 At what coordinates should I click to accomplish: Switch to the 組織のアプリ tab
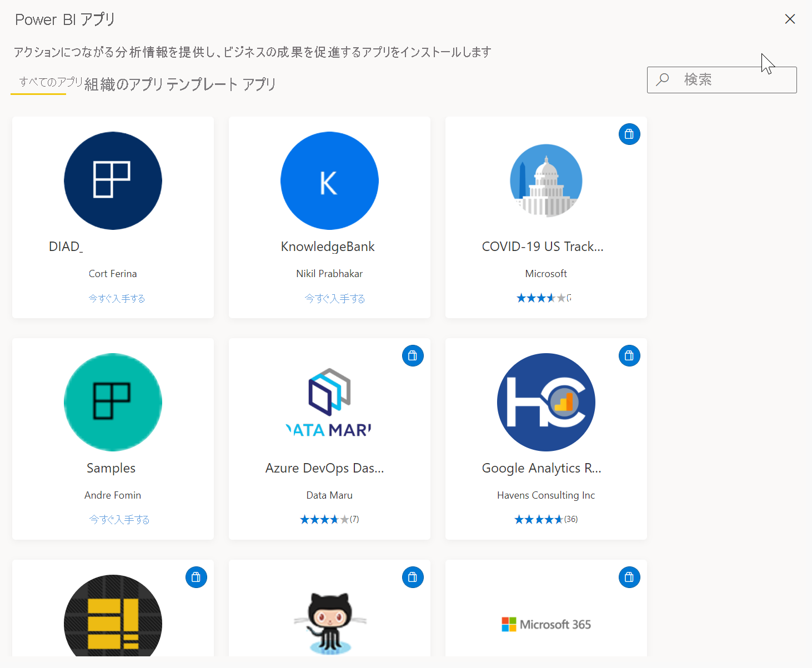coord(123,84)
